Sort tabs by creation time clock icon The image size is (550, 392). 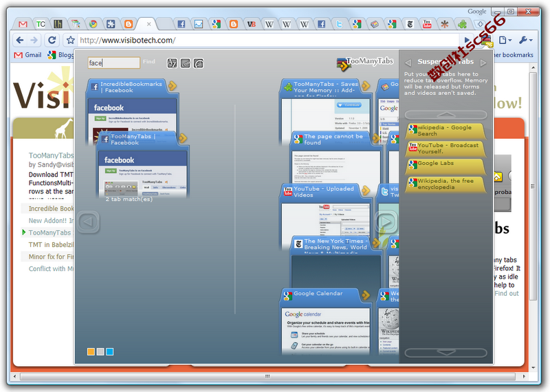point(199,63)
